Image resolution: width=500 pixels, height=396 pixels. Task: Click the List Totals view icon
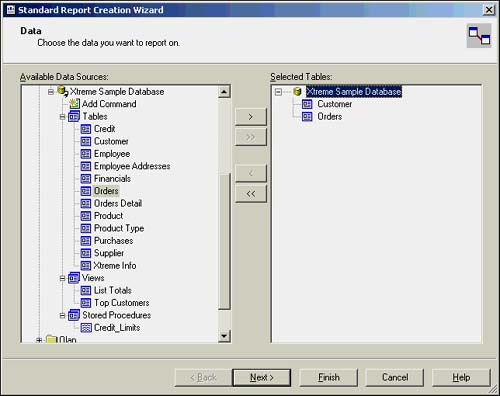(x=86, y=290)
